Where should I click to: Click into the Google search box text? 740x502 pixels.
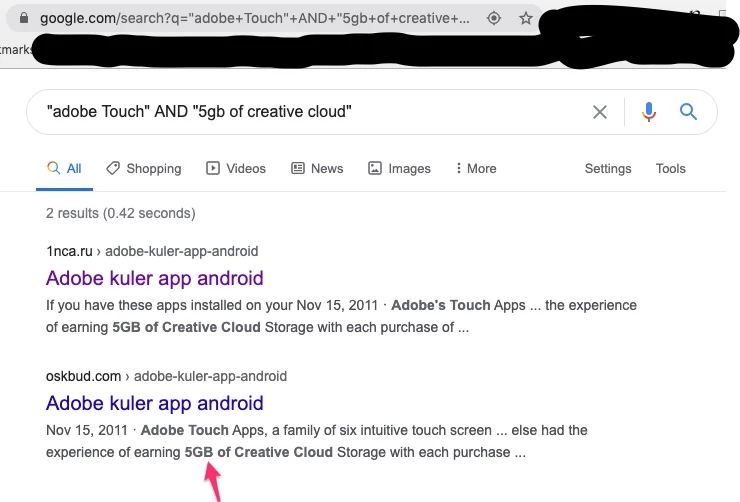click(x=199, y=112)
